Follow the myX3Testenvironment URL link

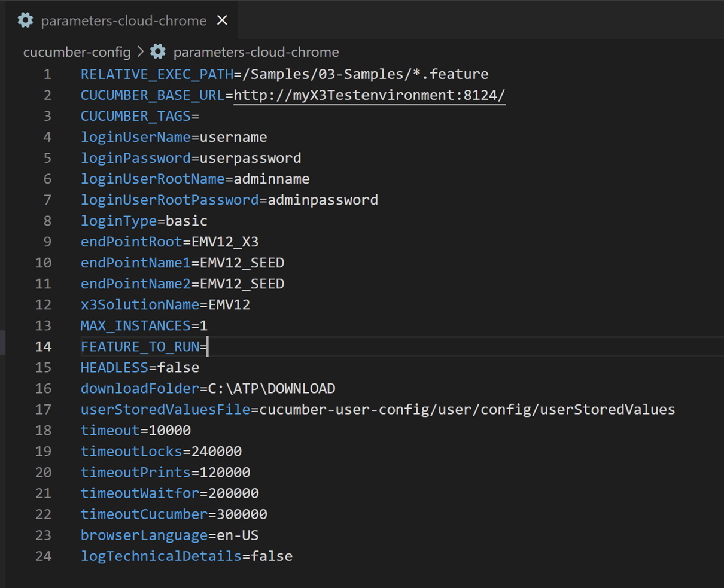click(369, 95)
